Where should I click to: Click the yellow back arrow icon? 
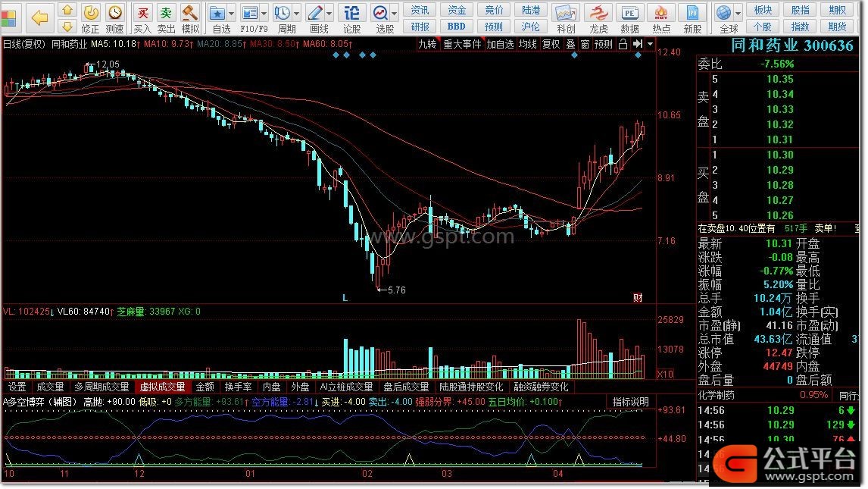[39, 17]
